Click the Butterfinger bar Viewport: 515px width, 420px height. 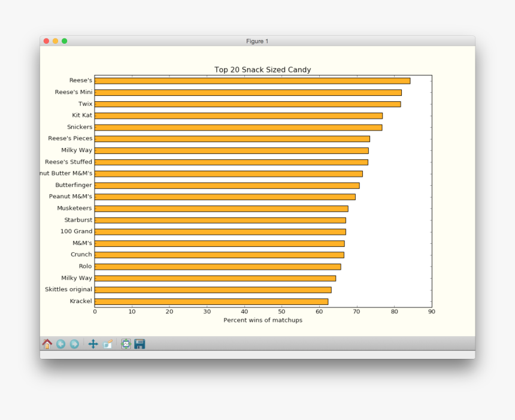(x=226, y=186)
